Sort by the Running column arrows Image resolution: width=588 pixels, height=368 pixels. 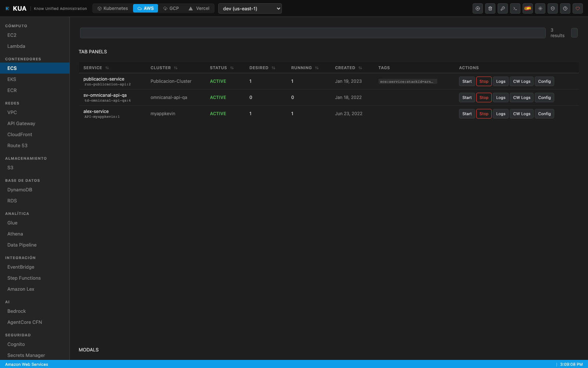click(317, 68)
